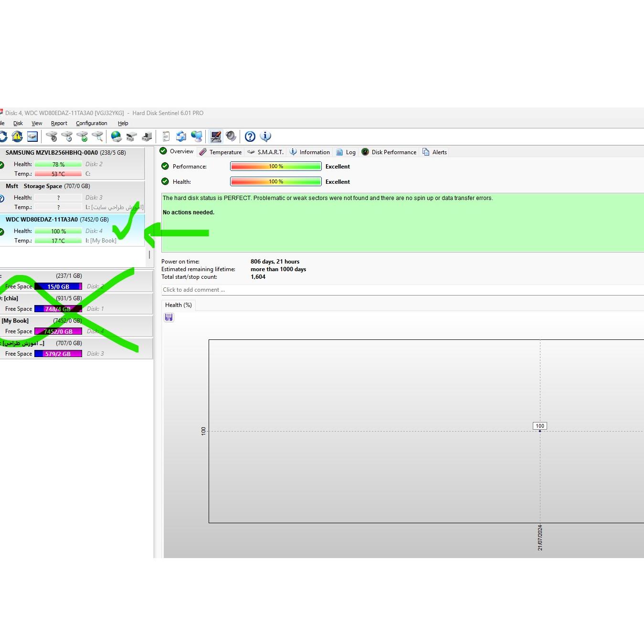The image size is (644, 644).
Task: Click the Health 100% gradient bar
Action: (x=275, y=182)
